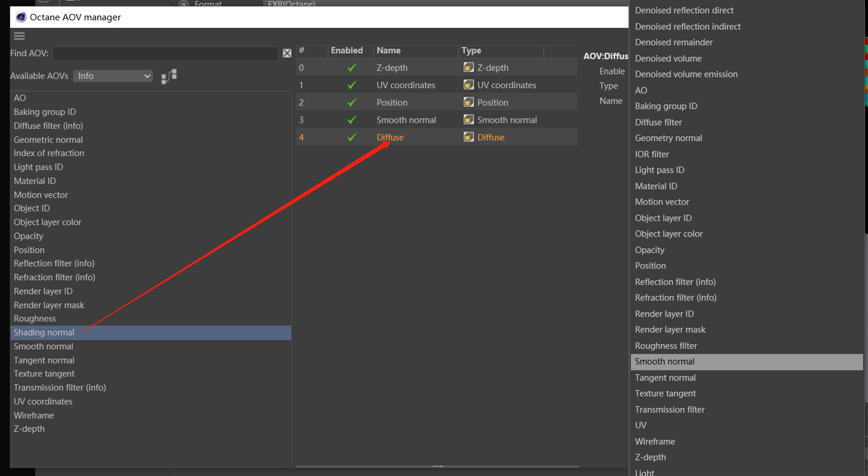The width and height of the screenshot is (868, 476).
Task: Select the Diffuse name cell in row 4
Action: coord(390,137)
